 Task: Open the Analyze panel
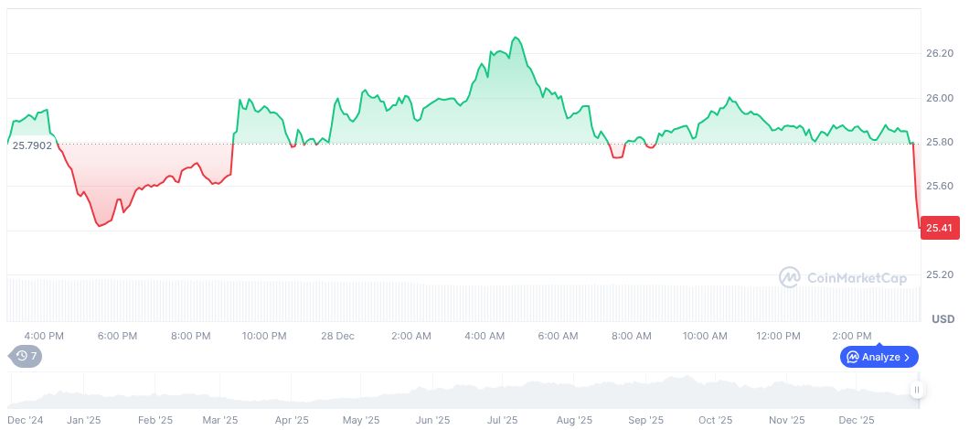(x=879, y=357)
